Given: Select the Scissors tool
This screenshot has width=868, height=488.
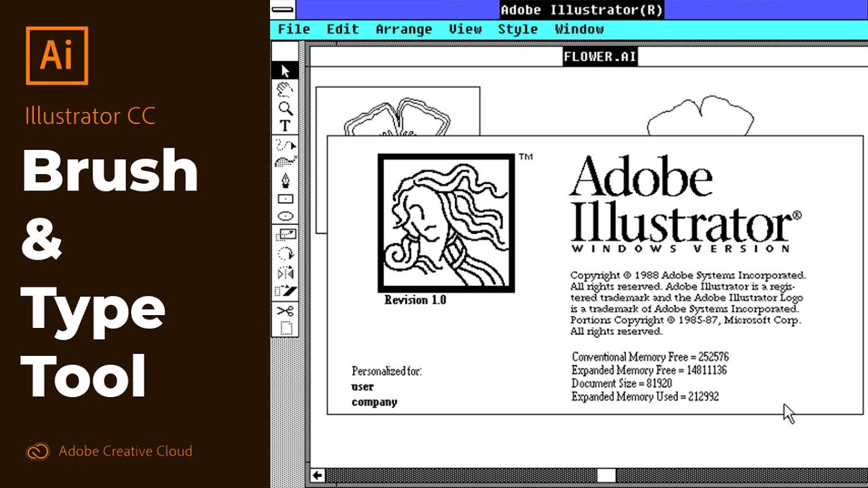Looking at the screenshot, I should (285, 310).
